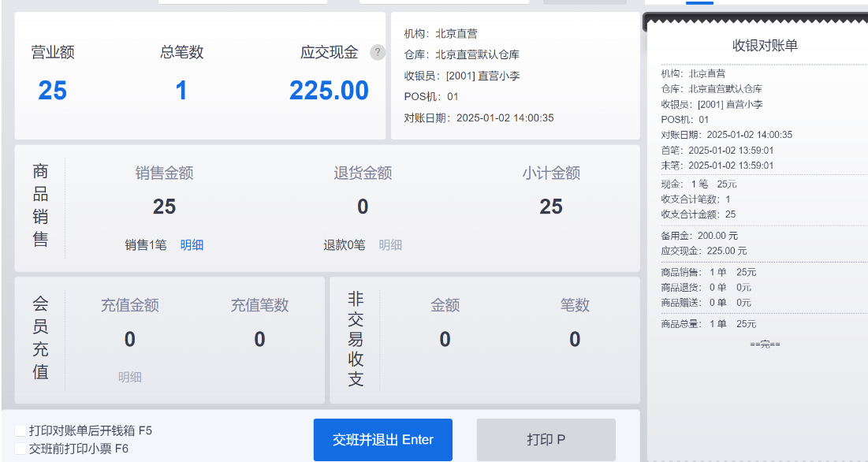Enable 打印对账单后开钱箱 F5 checkbox
Viewport: 868px width, 462px height.
20,430
